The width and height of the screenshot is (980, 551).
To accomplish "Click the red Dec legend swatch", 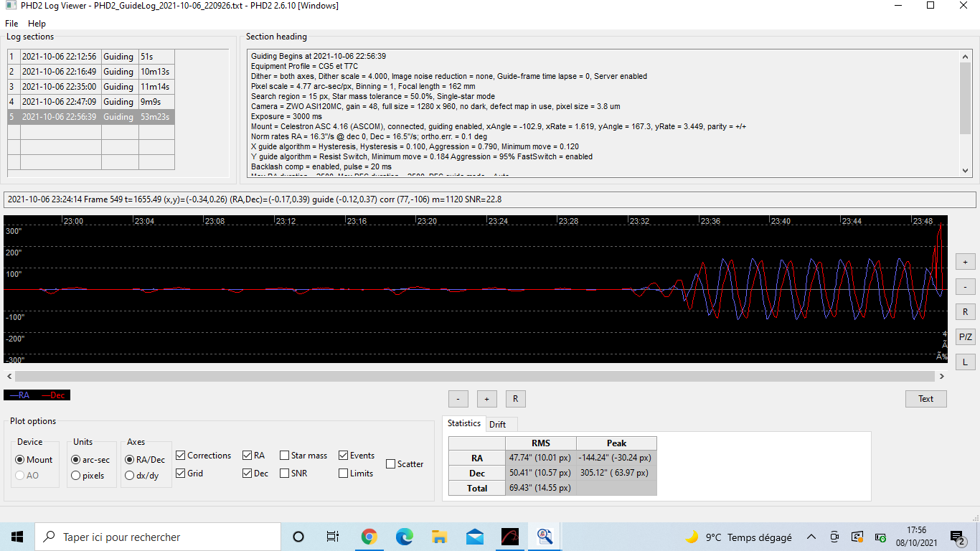I will coord(54,395).
